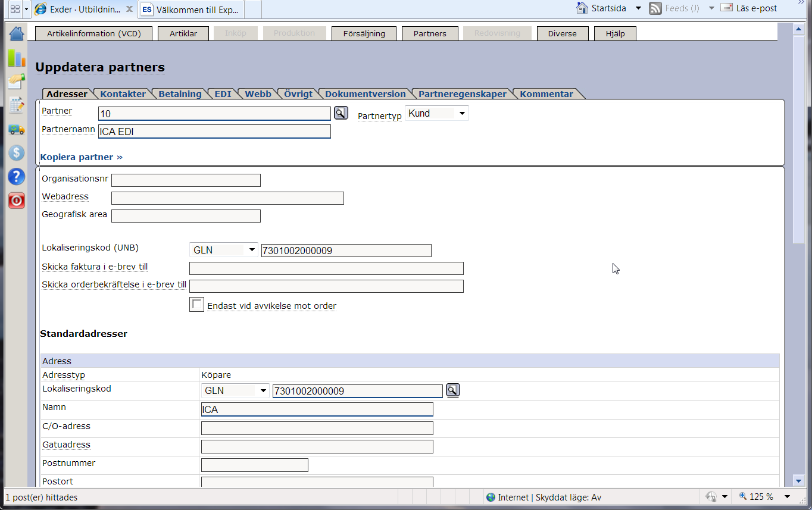Screen dimensions: 812x510
Task: Click the search magnifier next to Partner field
Action: click(x=341, y=113)
